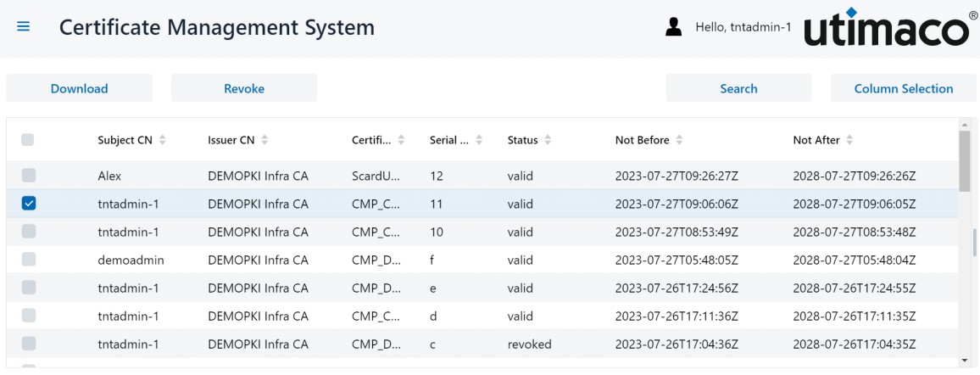Select the demoadmin subject cell
Image resolution: width=980 pixels, height=375 pixels.
[x=131, y=260]
